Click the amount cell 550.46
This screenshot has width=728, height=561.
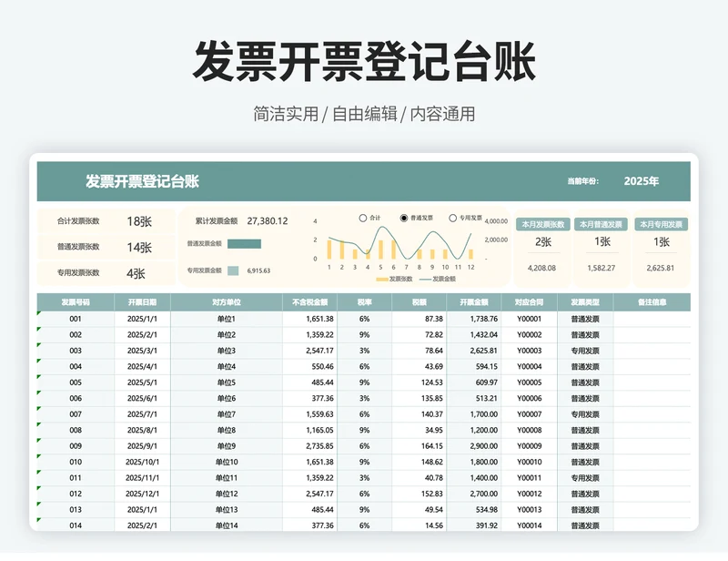309,366
